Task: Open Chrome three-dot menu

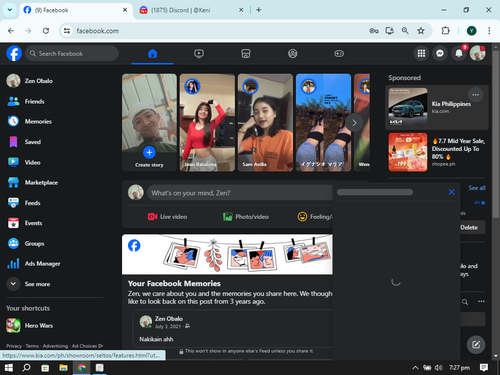Action: pos(489,31)
